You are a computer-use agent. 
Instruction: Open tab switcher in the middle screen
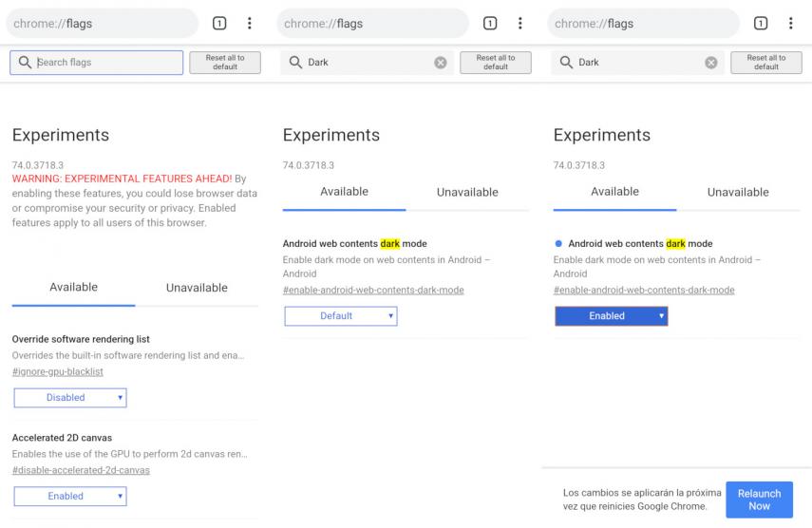pos(490,24)
